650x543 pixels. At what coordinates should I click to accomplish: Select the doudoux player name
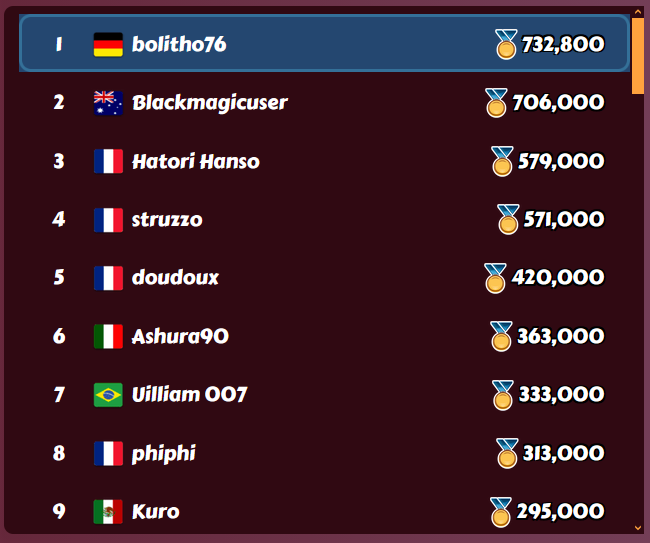coord(175,277)
